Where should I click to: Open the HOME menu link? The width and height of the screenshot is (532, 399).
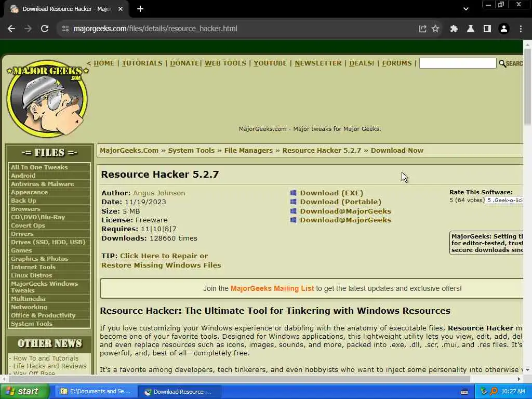(x=104, y=63)
